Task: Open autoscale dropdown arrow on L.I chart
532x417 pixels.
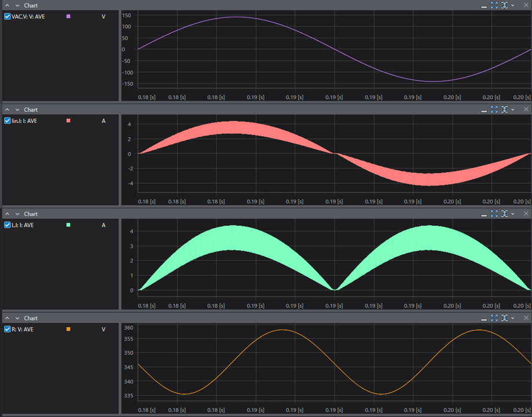Action: click(513, 214)
